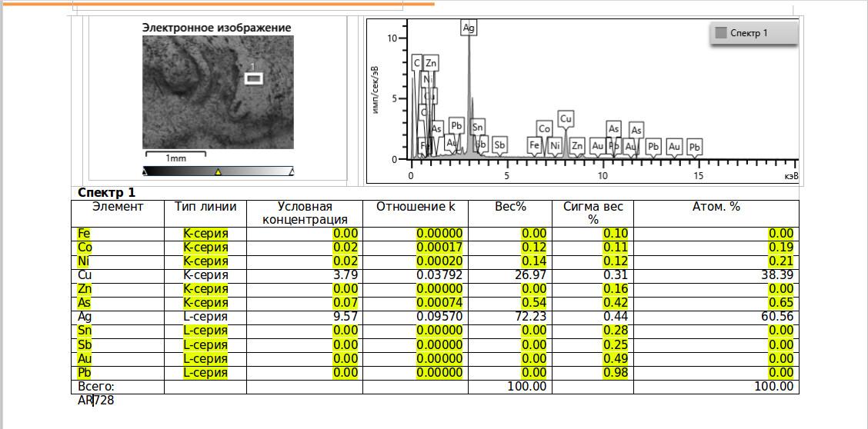
Task: Click the Ag conventional concentration 9.57
Action: [x=345, y=317]
